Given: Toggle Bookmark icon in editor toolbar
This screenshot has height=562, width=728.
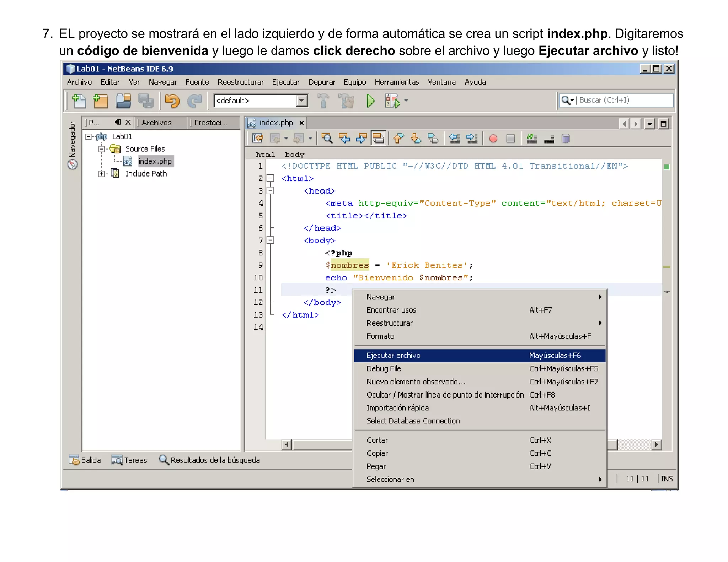Looking at the screenshot, I should 433,138.
